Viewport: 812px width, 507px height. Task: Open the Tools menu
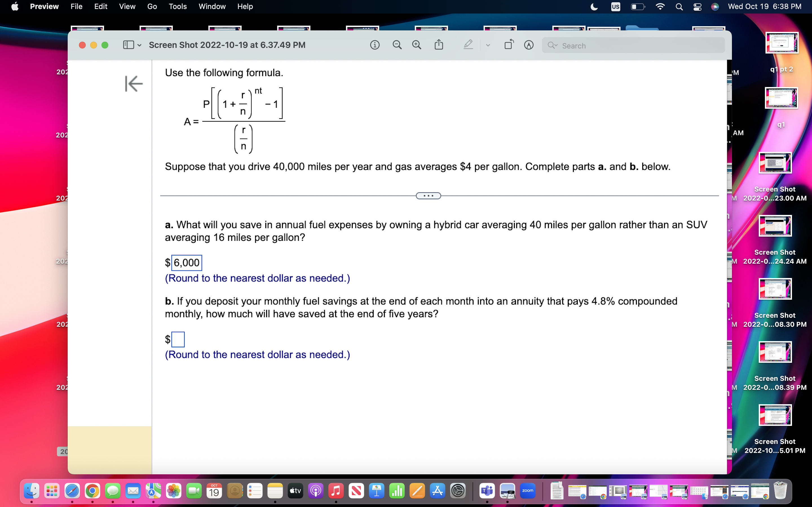coord(178,6)
